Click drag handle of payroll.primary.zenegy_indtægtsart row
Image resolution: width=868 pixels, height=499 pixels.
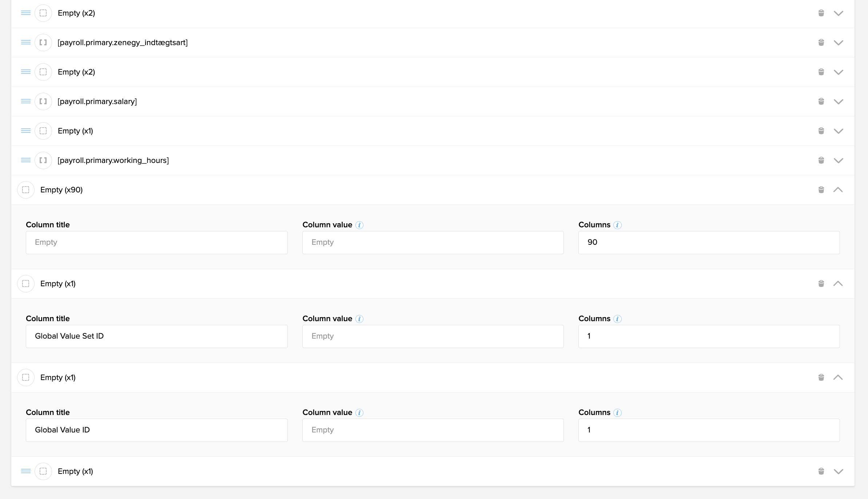[x=26, y=43]
